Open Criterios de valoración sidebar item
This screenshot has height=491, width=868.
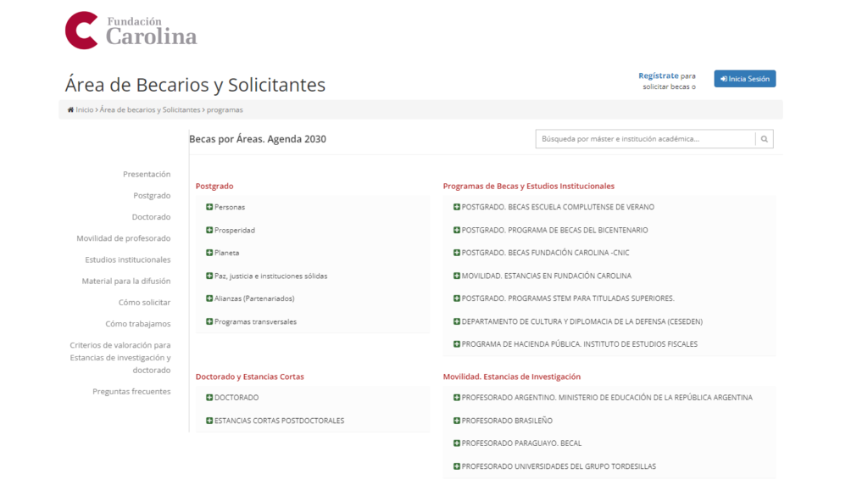120,358
